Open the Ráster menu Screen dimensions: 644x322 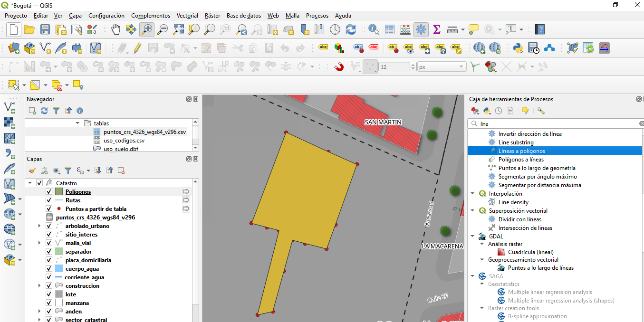[212, 16]
